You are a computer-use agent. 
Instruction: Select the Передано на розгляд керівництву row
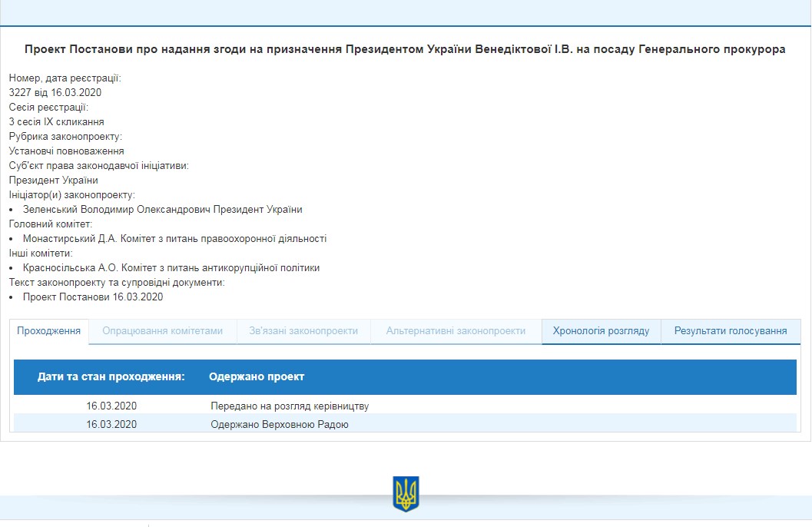295,406
